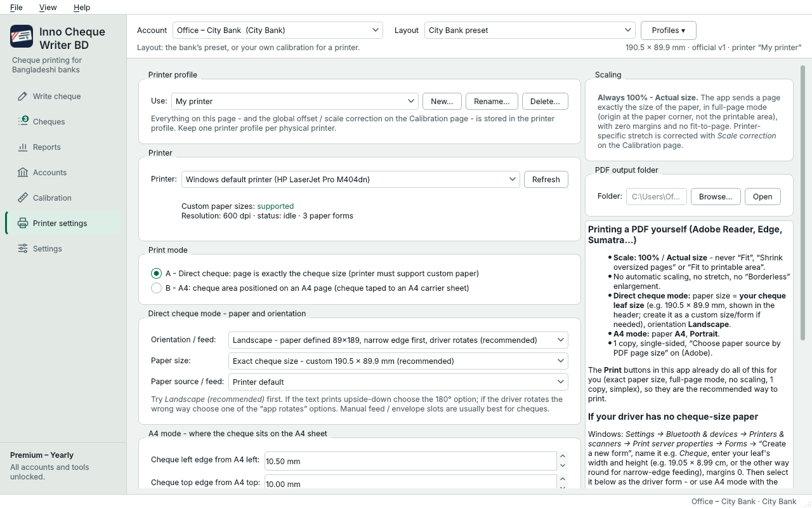Click the ruler icon for Calibration

tap(23, 198)
